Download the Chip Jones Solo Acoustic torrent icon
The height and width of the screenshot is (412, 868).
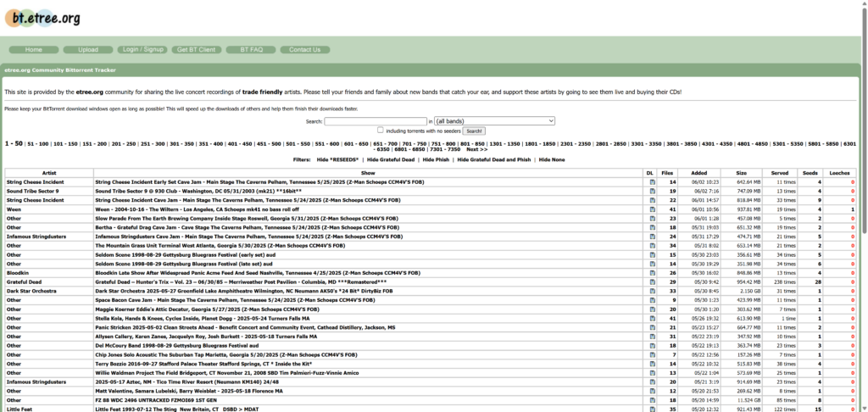(x=652, y=354)
